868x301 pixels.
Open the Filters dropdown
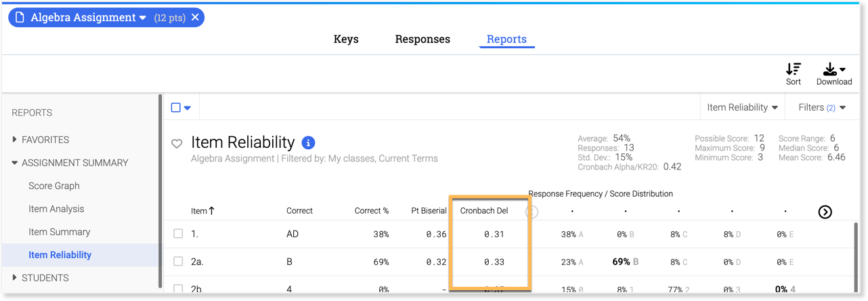click(821, 107)
